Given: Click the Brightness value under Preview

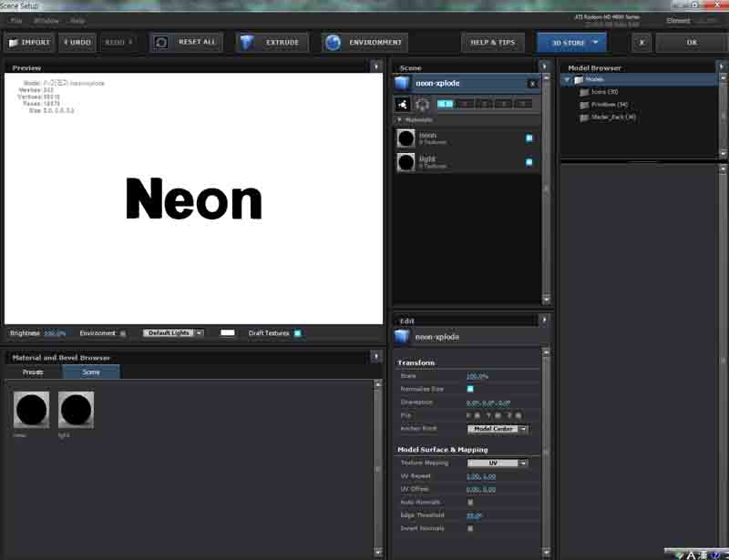Looking at the screenshot, I should point(55,333).
